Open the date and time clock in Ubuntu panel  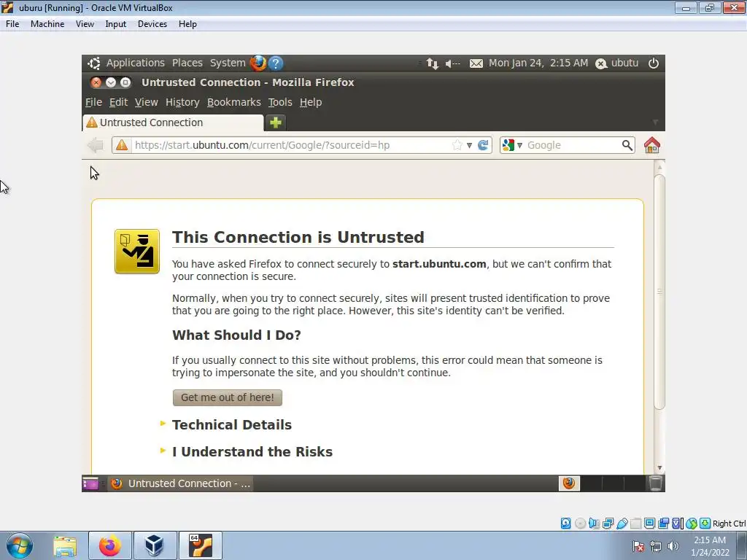pyautogui.click(x=538, y=63)
